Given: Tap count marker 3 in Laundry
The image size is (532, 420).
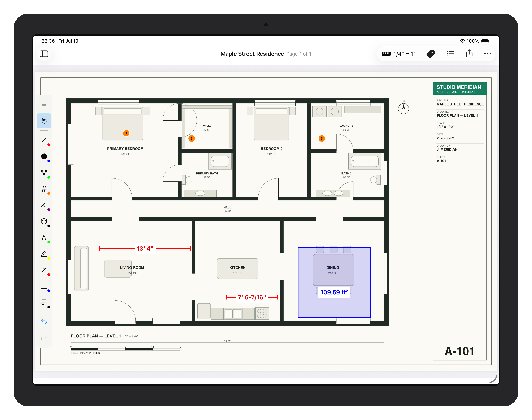Looking at the screenshot, I should pyautogui.click(x=322, y=138).
